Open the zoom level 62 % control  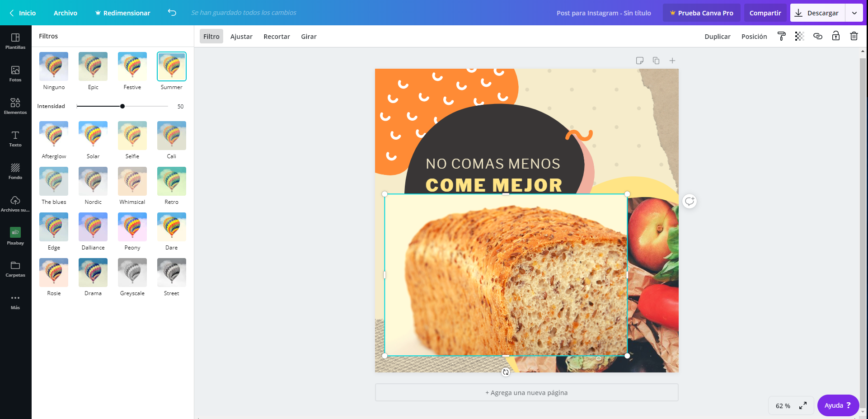click(x=783, y=406)
